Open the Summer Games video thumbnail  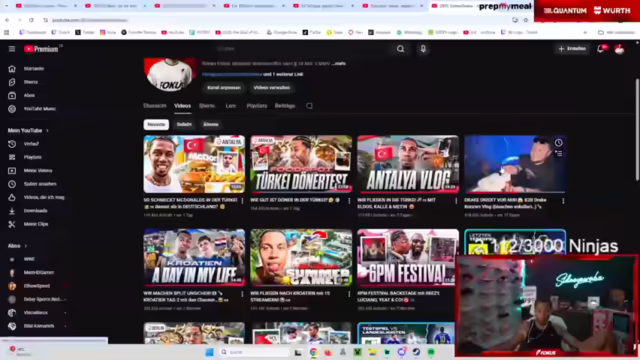pos(301,258)
